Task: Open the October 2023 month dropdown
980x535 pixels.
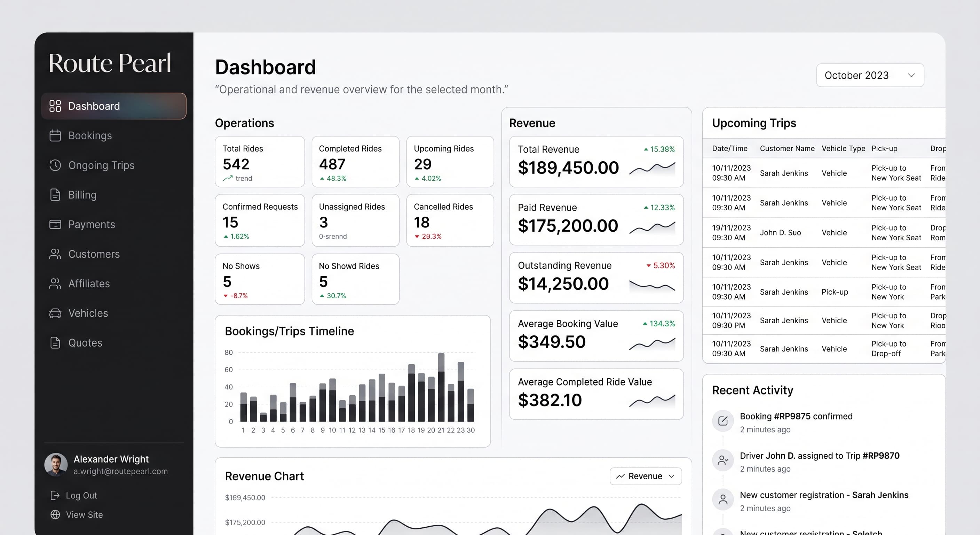Action: point(870,75)
